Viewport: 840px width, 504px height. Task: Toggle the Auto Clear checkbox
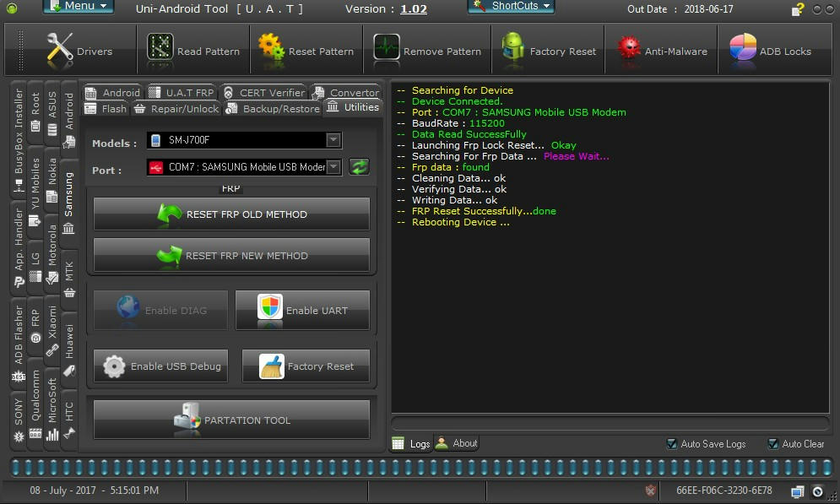tap(772, 443)
